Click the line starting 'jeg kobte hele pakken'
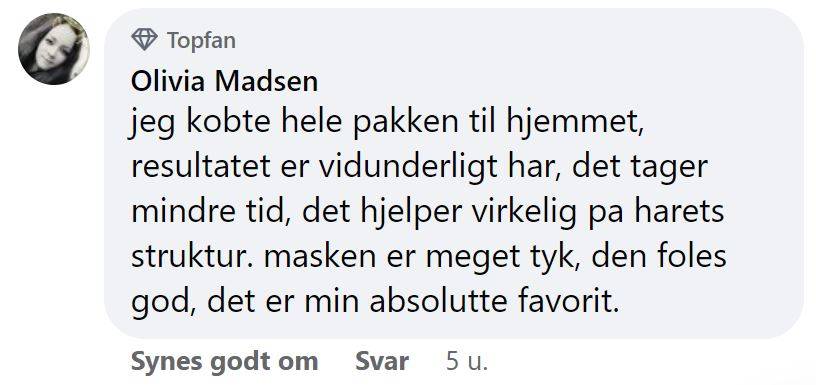816x385 pixels. [388, 125]
